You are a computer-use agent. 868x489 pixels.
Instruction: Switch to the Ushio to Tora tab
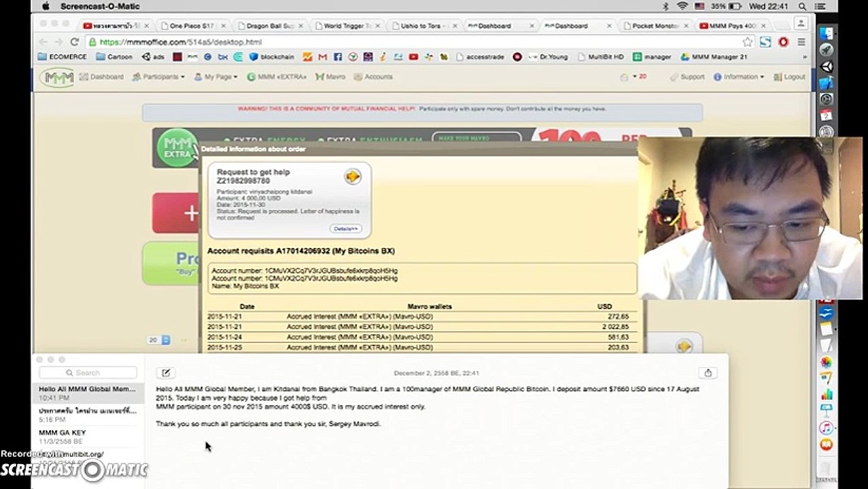[x=423, y=26]
